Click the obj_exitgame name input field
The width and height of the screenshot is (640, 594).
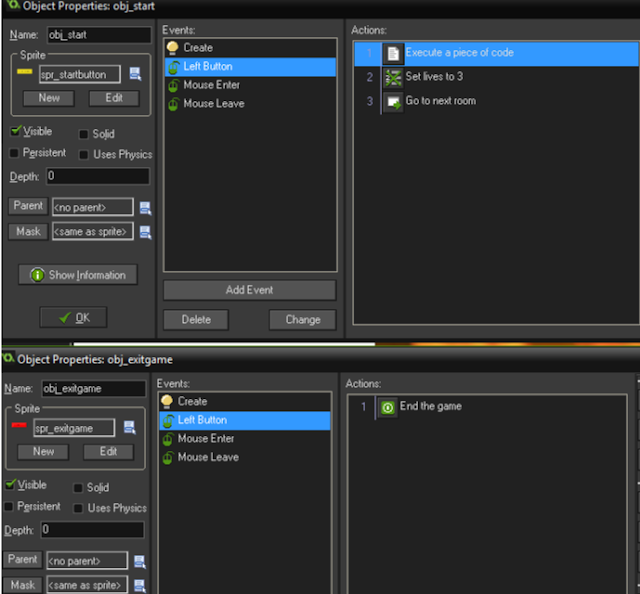pos(93,389)
